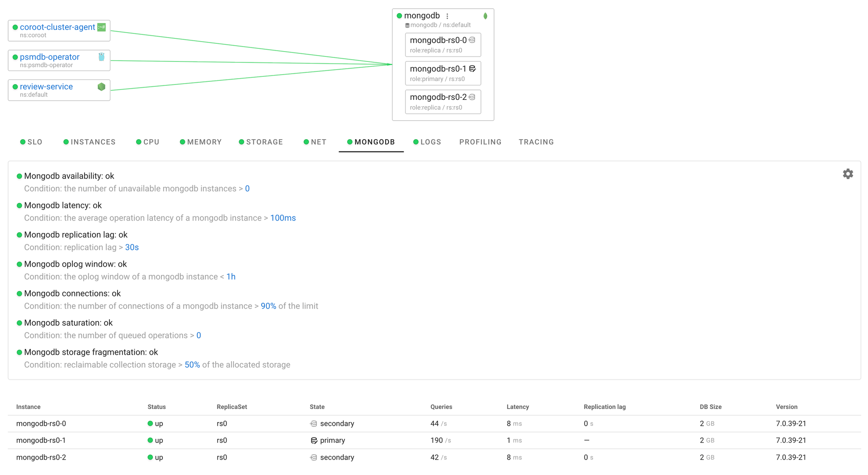Image resolution: width=868 pixels, height=475 pixels.
Task: Switch to the INSTANCES tab
Action: click(90, 142)
